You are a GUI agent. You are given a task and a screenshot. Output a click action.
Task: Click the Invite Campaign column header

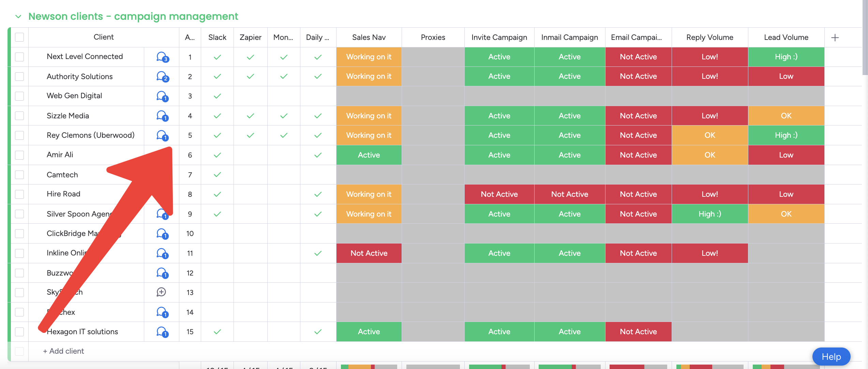coord(499,38)
